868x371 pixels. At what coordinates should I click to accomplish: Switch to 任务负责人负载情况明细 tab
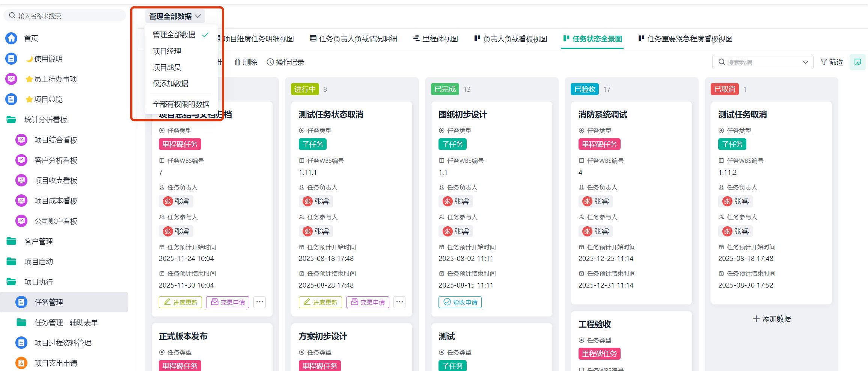pyautogui.click(x=353, y=39)
